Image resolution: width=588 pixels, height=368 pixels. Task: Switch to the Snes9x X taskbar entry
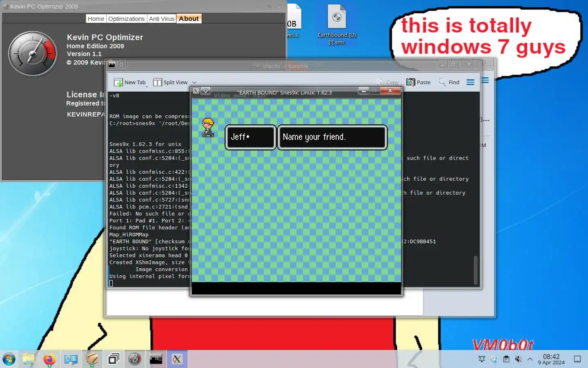(x=177, y=359)
